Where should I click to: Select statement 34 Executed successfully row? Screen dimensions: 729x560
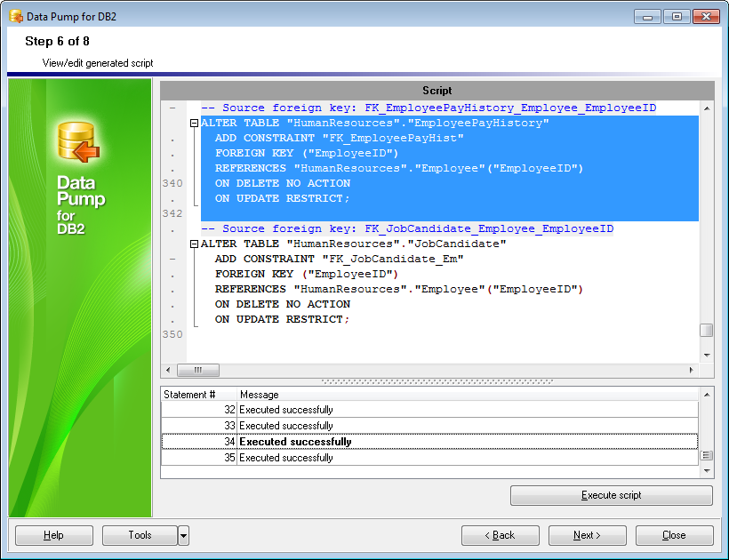pyautogui.click(x=429, y=442)
